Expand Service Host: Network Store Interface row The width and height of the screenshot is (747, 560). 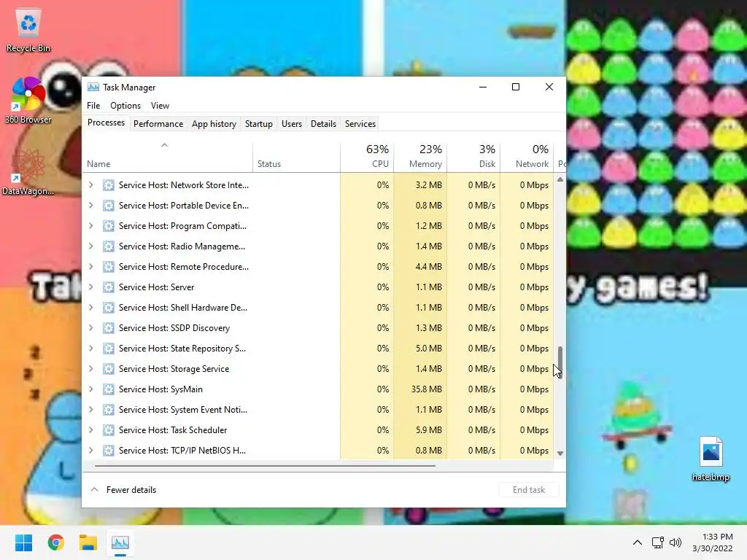point(91,185)
